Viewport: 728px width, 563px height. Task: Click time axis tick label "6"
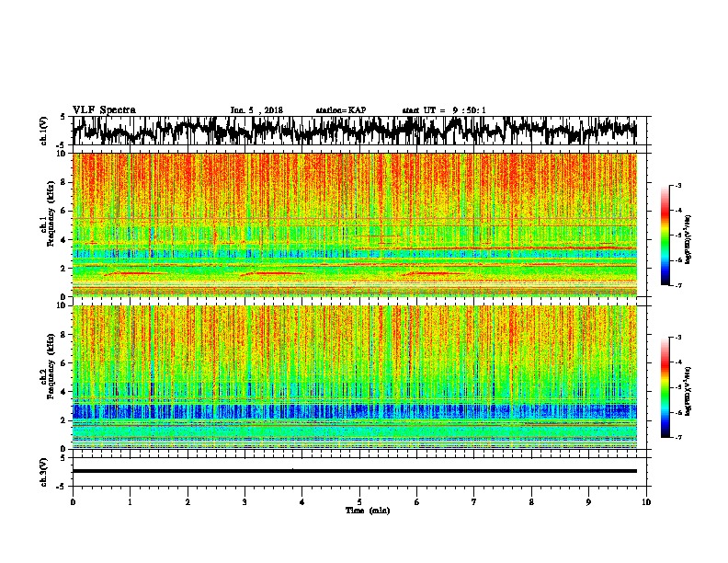[417, 502]
